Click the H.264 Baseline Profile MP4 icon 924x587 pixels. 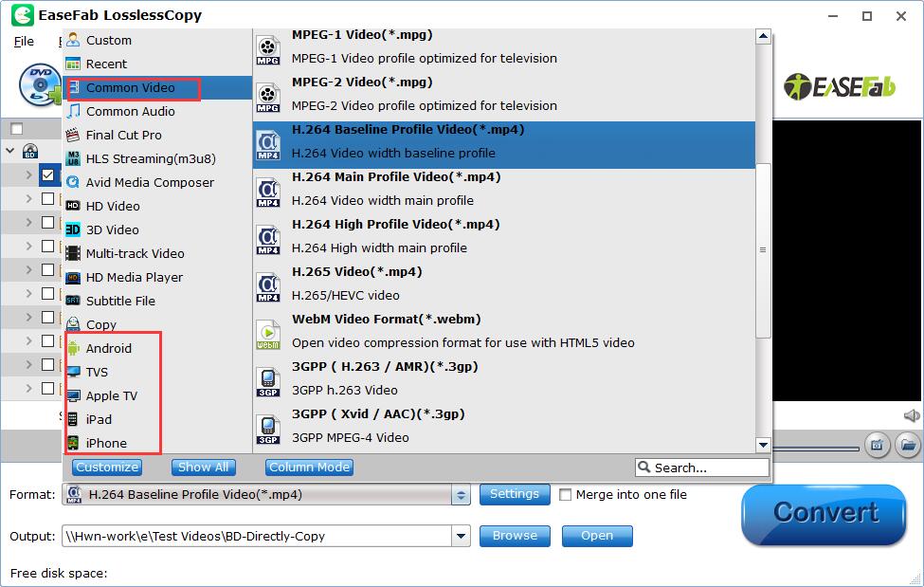click(x=268, y=146)
